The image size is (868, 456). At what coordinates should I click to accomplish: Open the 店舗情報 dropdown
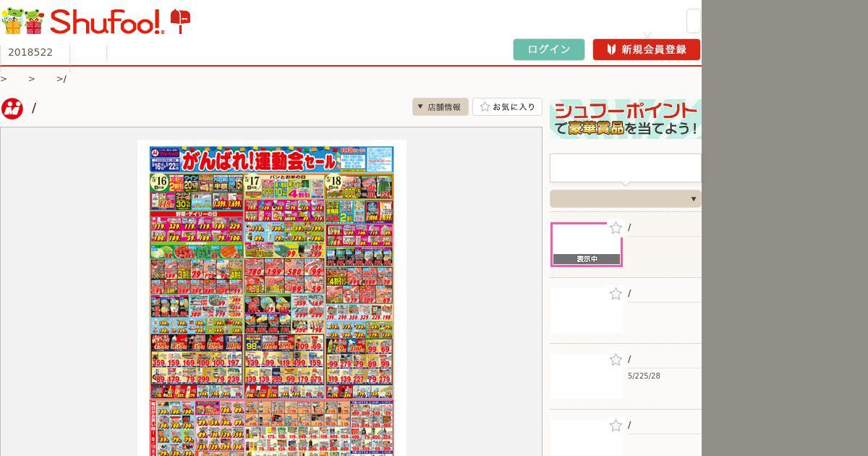coord(441,107)
